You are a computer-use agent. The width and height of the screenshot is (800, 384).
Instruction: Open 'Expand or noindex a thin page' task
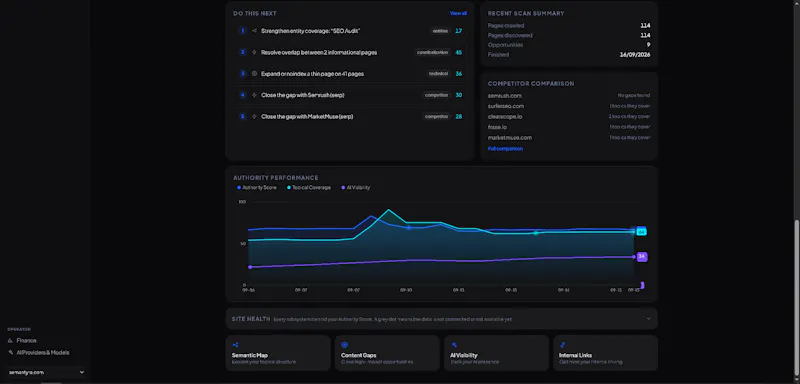point(312,73)
